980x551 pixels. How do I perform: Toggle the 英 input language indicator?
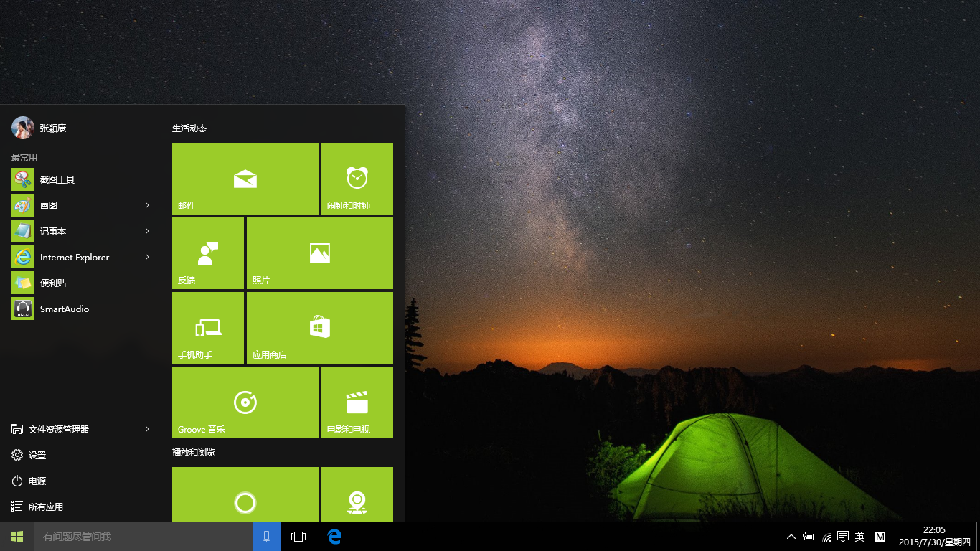860,537
